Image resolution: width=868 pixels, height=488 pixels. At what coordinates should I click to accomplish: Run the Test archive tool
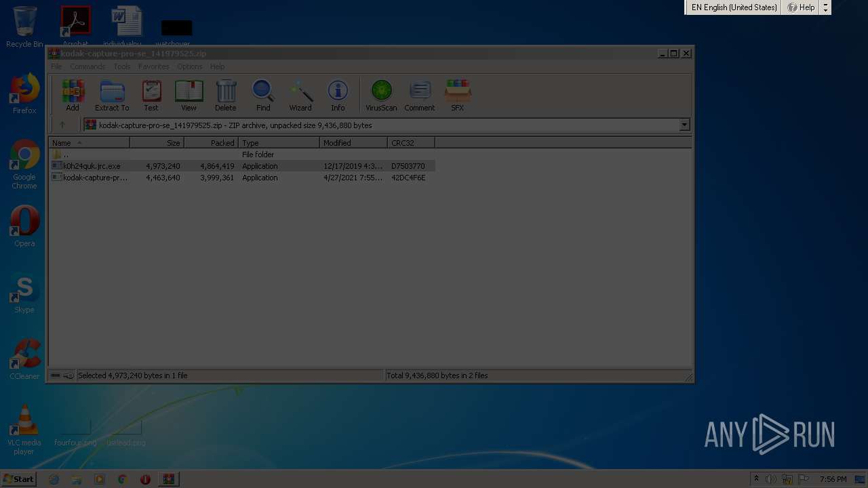[151, 95]
